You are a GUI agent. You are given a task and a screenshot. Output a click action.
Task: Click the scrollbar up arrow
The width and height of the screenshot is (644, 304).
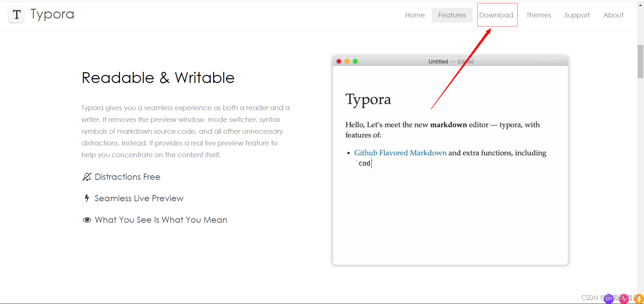click(x=640, y=5)
